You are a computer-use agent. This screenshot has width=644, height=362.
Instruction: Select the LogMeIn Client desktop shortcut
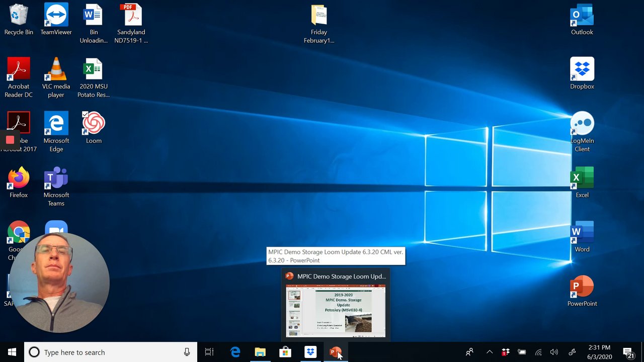tap(582, 132)
